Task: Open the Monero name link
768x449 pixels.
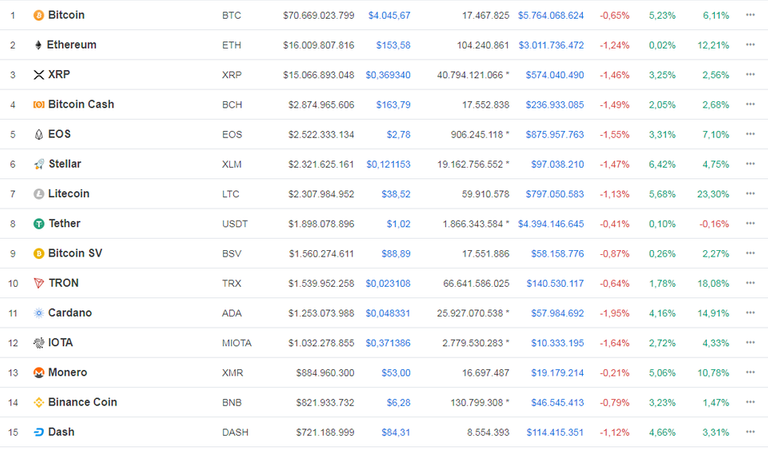Action: coord(68,373)
